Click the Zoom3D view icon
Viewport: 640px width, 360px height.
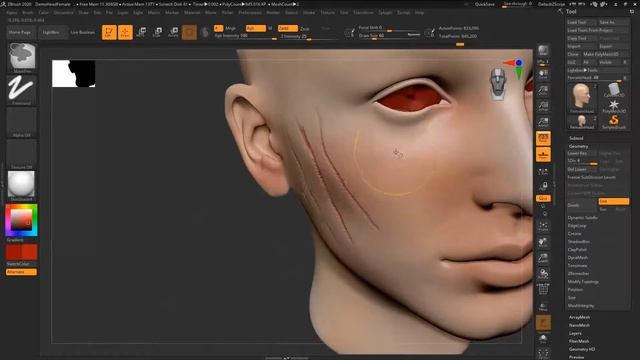543,258
